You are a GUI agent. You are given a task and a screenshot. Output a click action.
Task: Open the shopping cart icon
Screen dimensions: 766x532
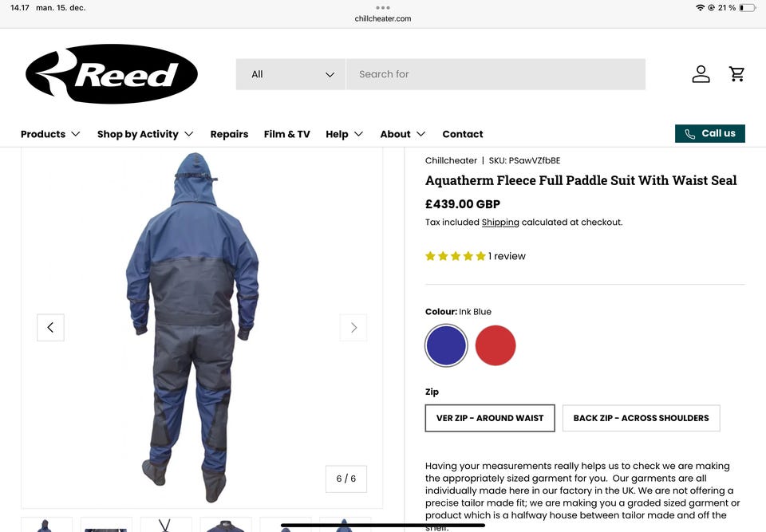(x=736, y=74)
